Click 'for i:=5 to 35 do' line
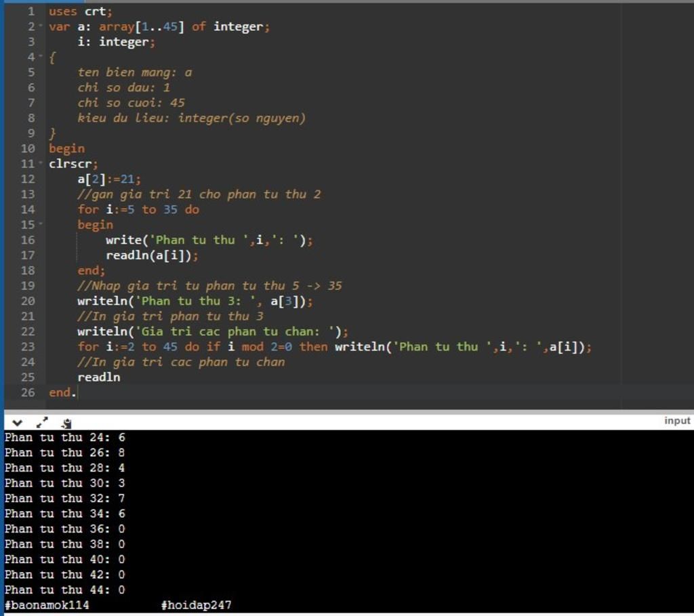This screenshot has width=694, height=616. 138,209
